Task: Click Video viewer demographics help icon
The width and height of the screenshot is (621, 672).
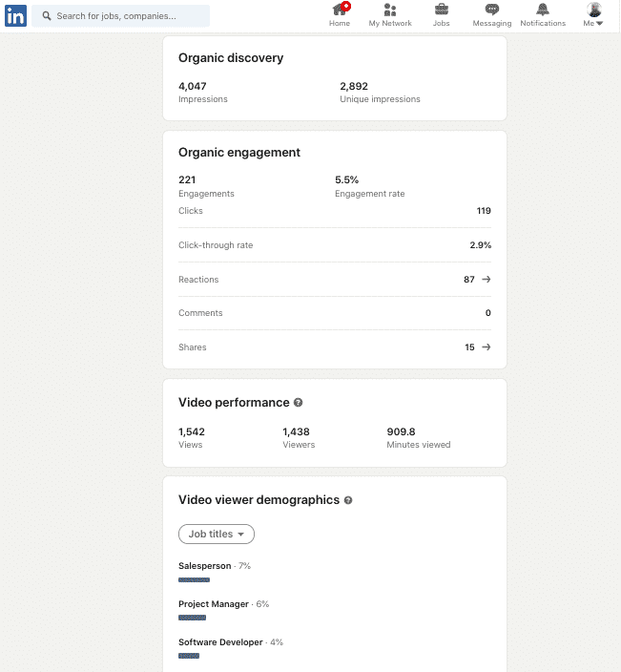Action: (348, 500)
